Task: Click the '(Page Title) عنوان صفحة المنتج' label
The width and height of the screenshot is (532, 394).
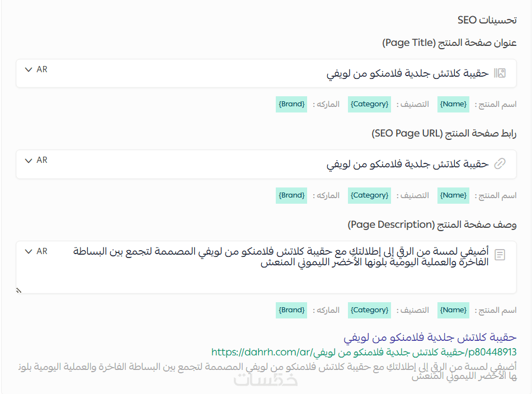Action: (x=449, y=43)
